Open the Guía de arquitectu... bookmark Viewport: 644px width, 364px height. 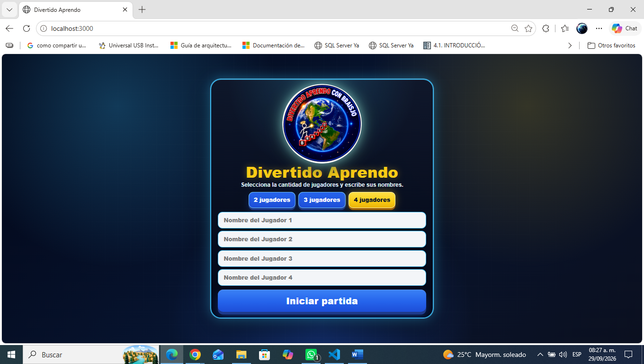(x=201, y=45)
